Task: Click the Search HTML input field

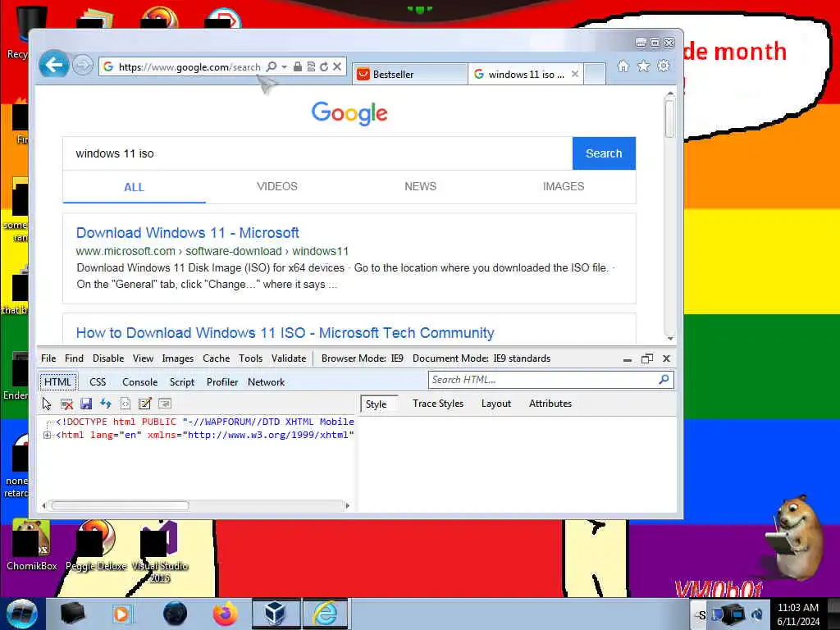Action: click(542, 380)
